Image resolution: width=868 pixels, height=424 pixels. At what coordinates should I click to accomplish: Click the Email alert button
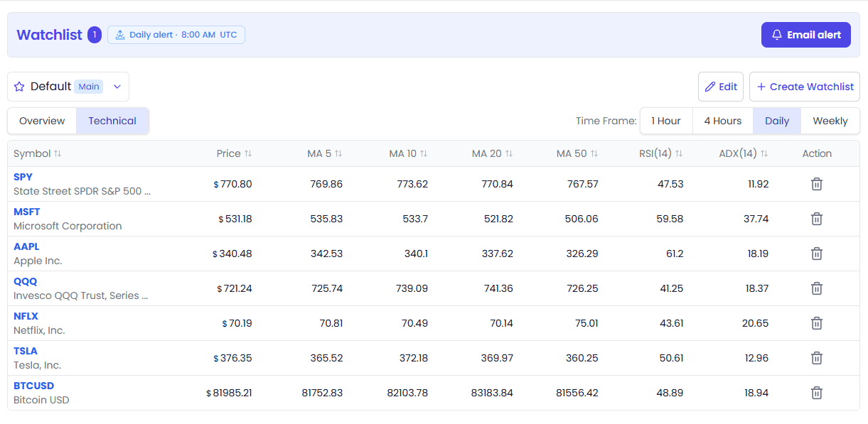coord(806,34)
